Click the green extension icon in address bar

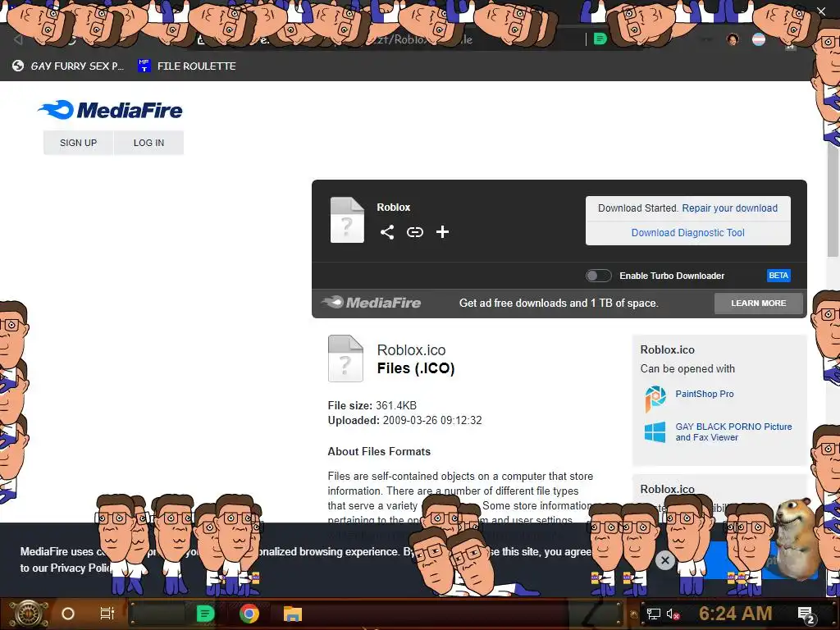(600, 39)
